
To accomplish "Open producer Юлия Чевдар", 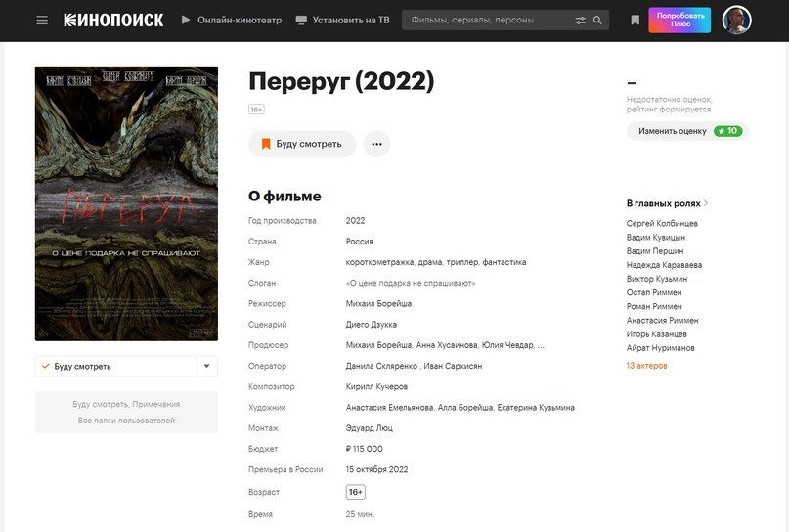I will (507, 345).
